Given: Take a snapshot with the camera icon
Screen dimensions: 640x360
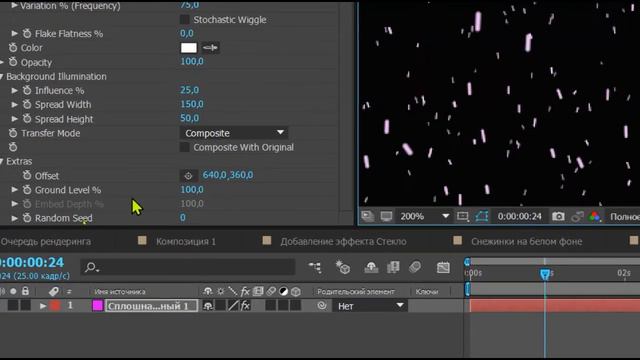Looking at the screenshot, I should coord(558,216).
